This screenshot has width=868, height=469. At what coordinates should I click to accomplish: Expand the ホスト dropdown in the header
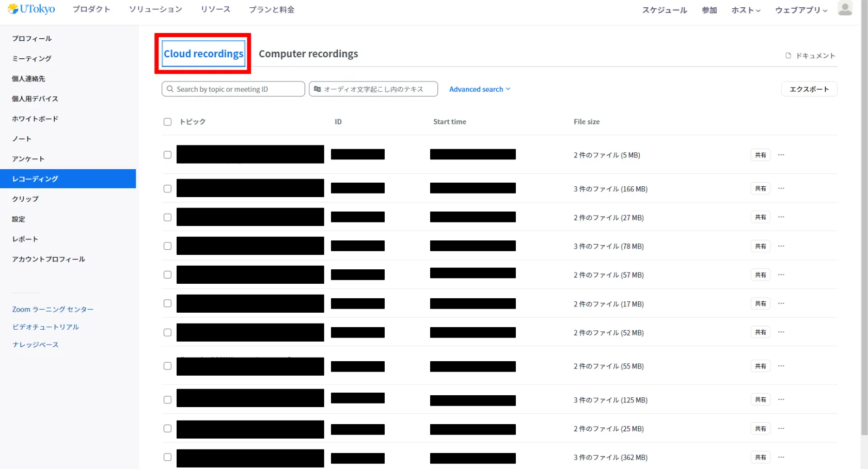tap(746, 10)
